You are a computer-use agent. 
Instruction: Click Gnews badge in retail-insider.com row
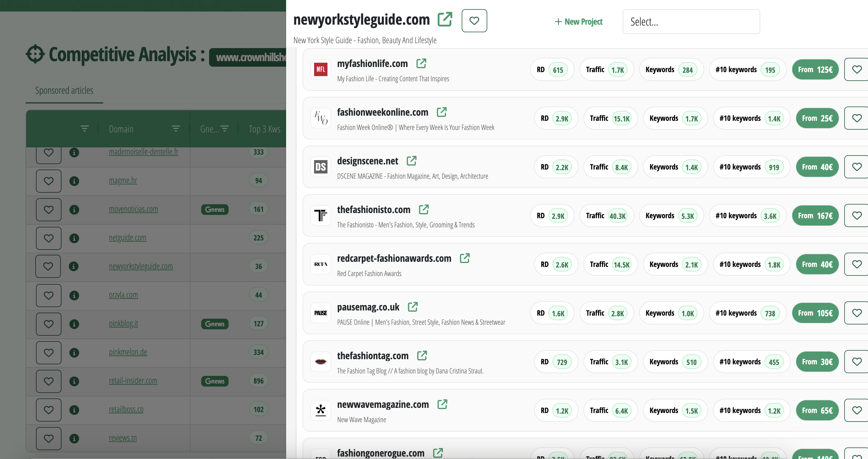pyautogui.click(x=215, y=381)
